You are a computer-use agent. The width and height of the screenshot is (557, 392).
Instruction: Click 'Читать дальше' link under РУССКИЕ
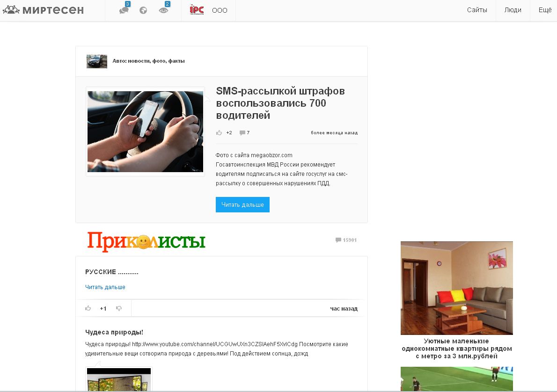[105, 287]
